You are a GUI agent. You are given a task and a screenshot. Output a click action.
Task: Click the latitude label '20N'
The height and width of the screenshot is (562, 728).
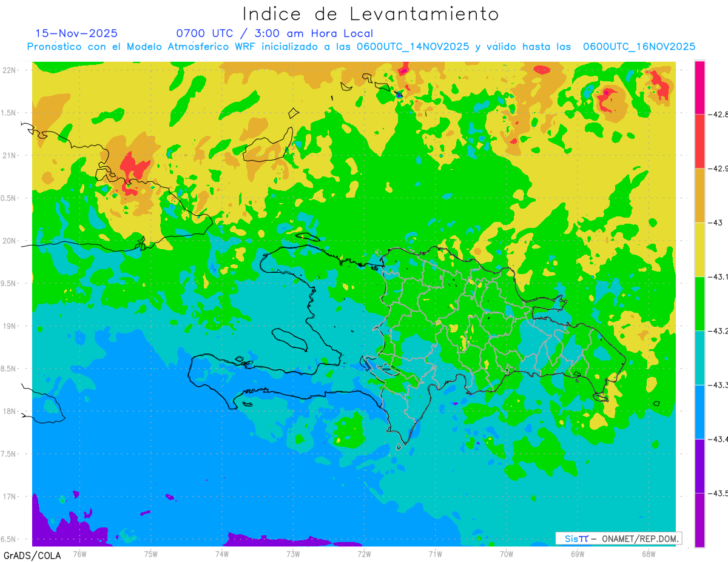(9, 241)
